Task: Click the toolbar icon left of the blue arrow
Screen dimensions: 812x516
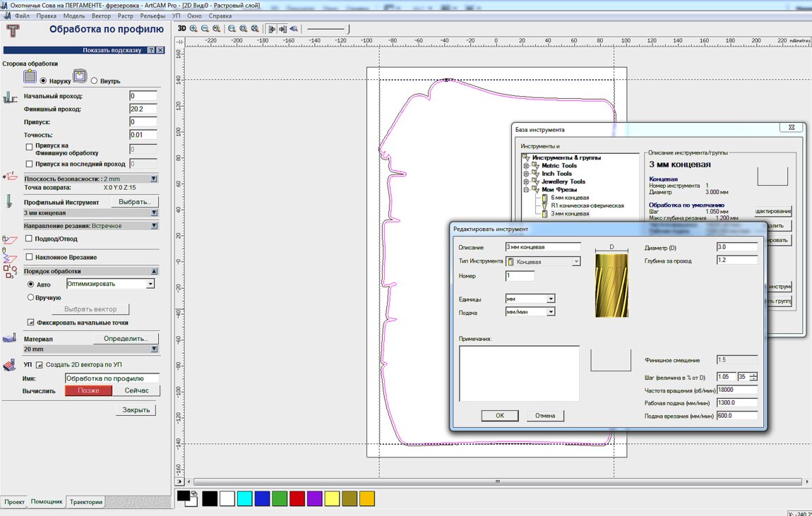Action: (282, 29)
